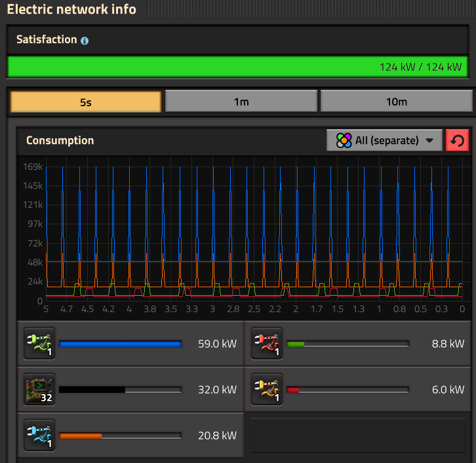Select the yellow inserter icon at 6.0 kW
Screen dimensions: 476x463
click(x=267, y=390)
